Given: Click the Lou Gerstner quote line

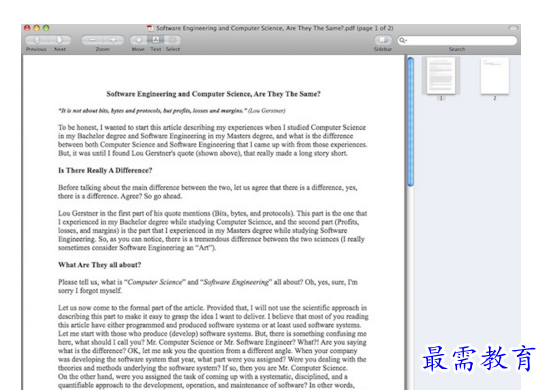Looking at the screenshot, I should [x=172, y=111].
